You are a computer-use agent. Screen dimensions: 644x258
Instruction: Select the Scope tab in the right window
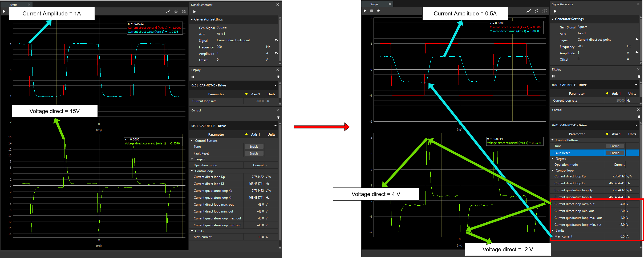click(374, 4)
